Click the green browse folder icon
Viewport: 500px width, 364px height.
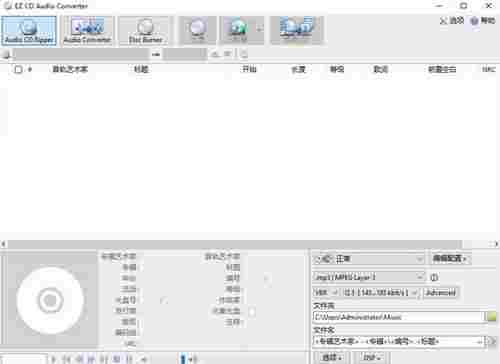(x=492, y=316)
